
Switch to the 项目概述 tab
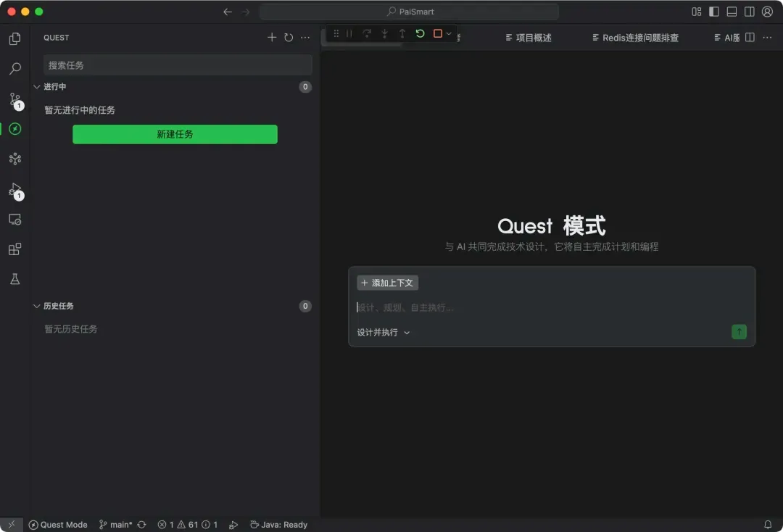[529, 38]
